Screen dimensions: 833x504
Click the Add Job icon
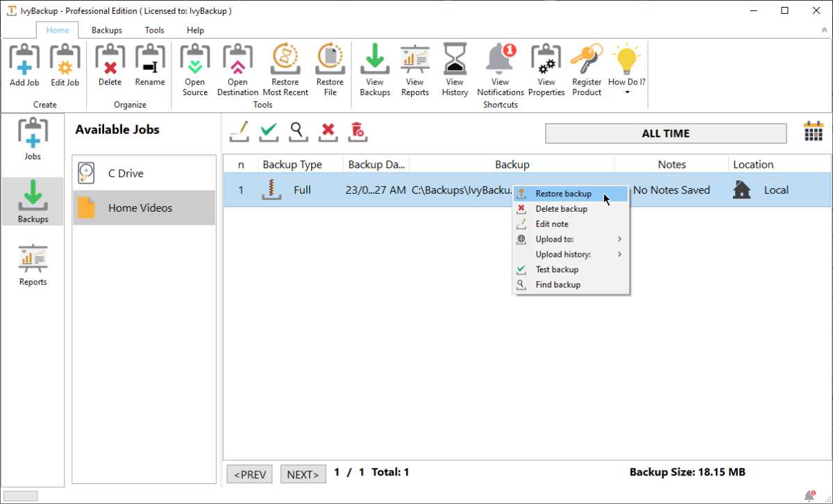(x=24, y=66)
